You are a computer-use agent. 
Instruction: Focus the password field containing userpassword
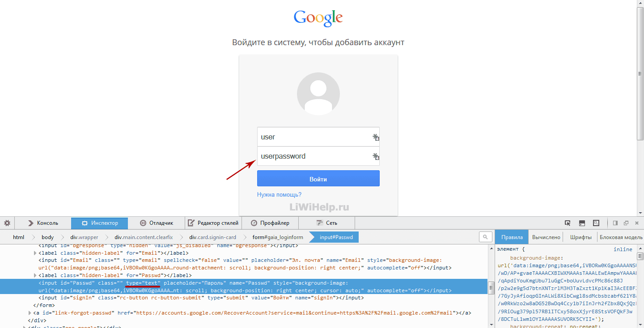(318, 156)
